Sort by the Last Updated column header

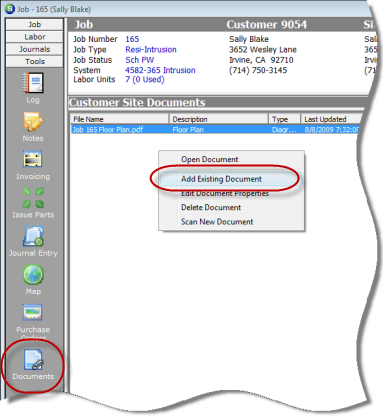point(331,119)
